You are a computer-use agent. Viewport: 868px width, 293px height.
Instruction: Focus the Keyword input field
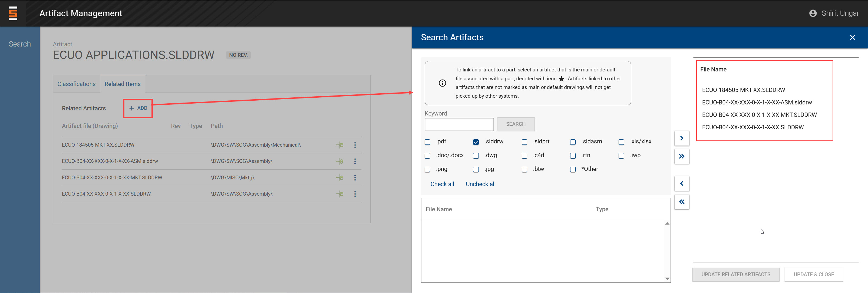click(458, 124)
